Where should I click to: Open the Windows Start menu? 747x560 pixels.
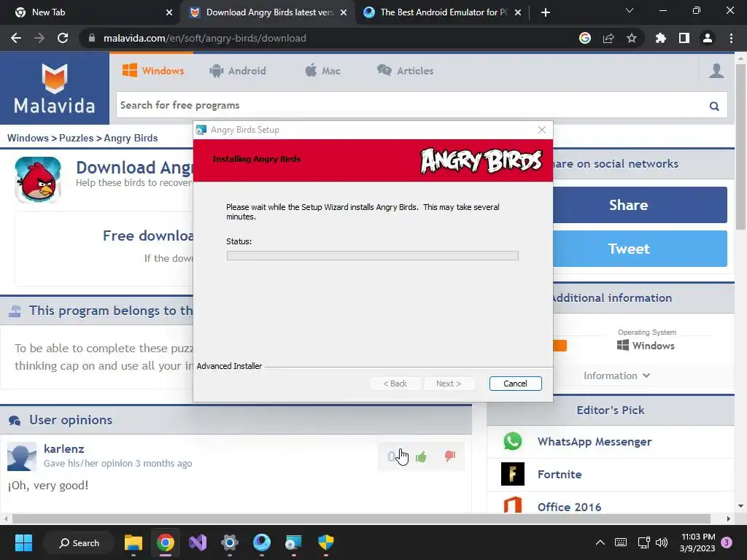[23, 542]
